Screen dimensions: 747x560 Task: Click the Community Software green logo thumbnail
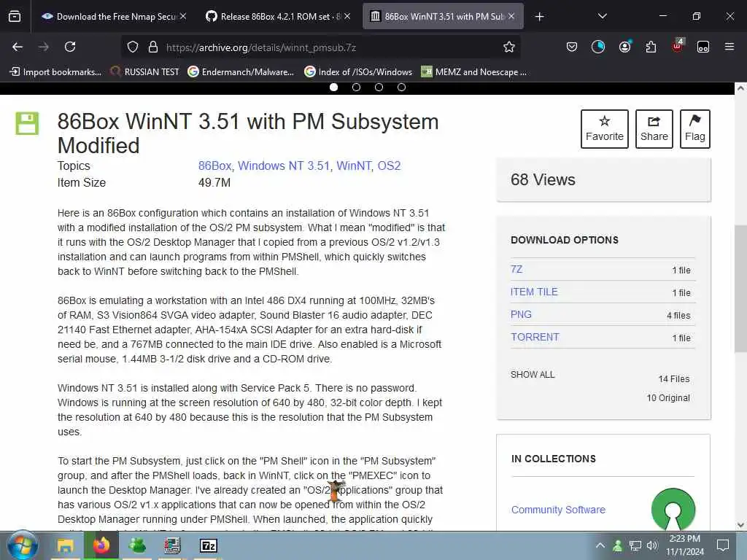tap(673, 510)
